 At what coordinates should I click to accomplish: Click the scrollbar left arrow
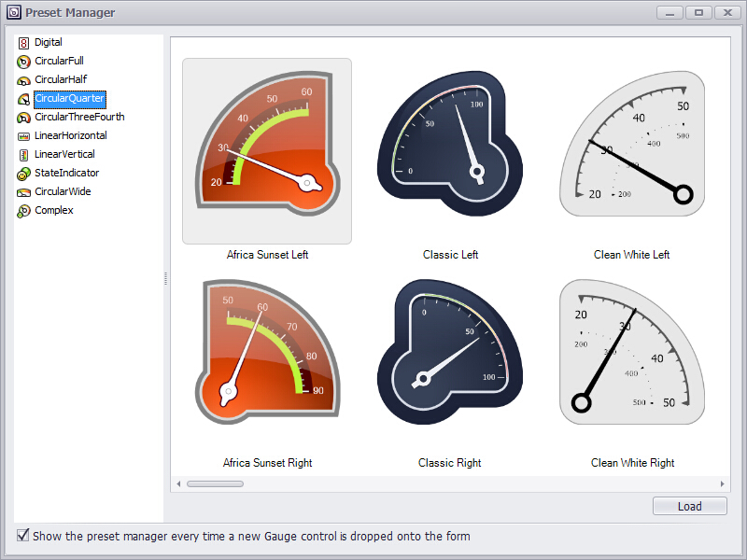tap(178, 483)
